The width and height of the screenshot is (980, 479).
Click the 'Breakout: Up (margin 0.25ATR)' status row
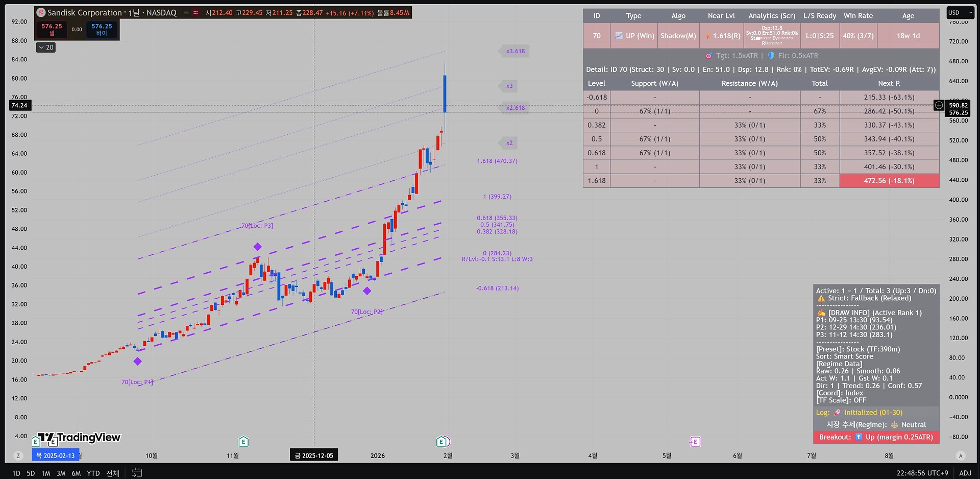pyautogui.click(x=876, y=437)
